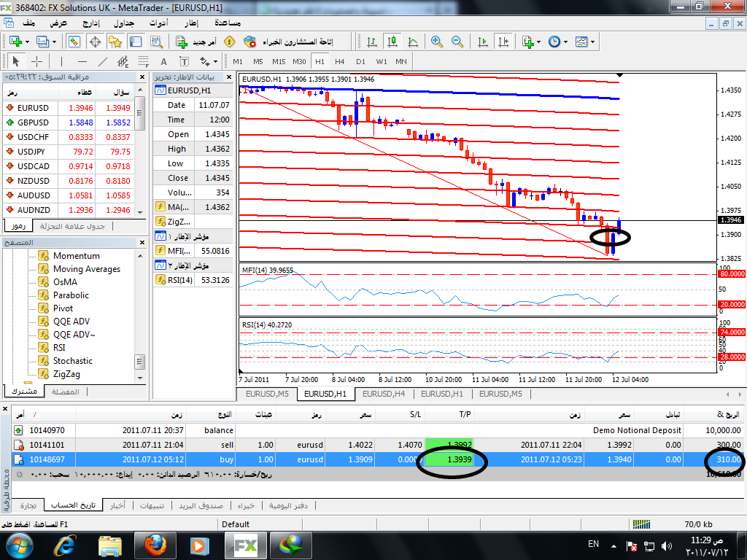
Task: Toggle the Data Window crosshair icon
Action: tap(95, 42)
